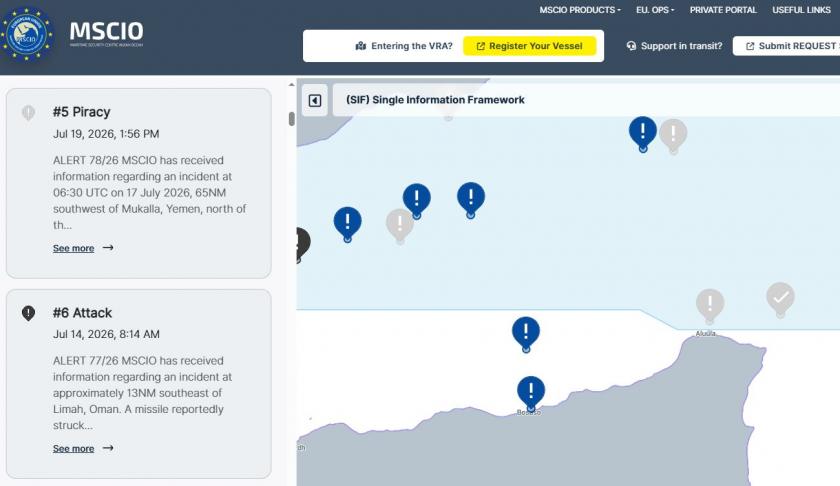Select the blue alert marker below the VRA boundary

pyautogui.click(x=526, y=332)
